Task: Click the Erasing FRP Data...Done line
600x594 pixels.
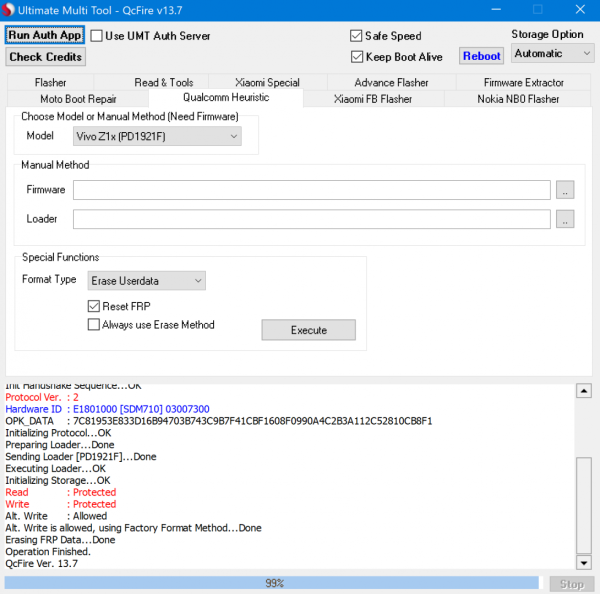Action: coord(60,540)
